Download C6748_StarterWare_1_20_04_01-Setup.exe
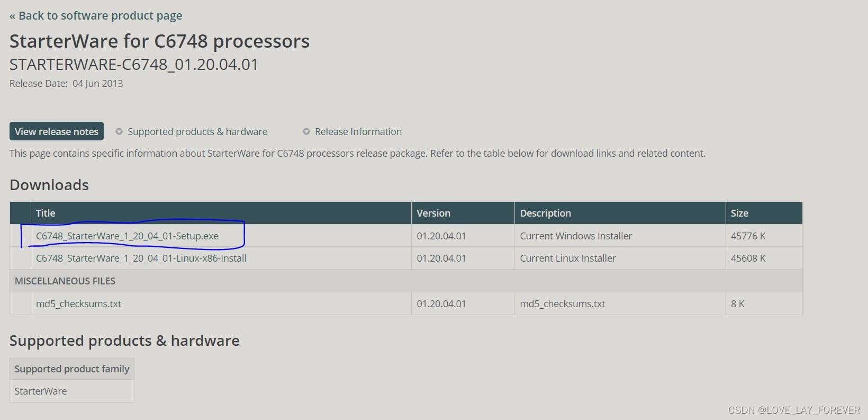The image size is (868, 420). [127, 236]
